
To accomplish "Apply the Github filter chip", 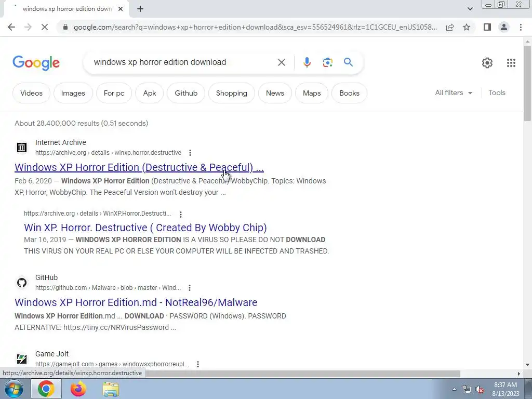I will click(186, 93).
